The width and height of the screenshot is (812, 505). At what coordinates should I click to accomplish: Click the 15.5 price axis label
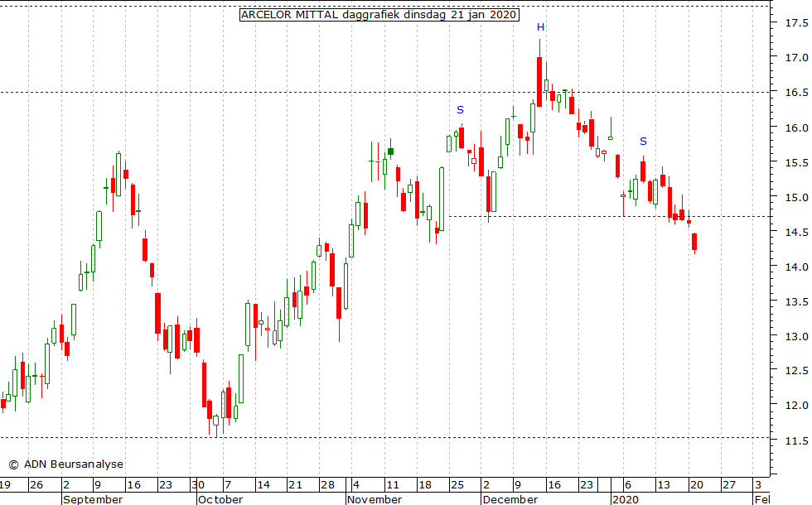tap(796, 163)
